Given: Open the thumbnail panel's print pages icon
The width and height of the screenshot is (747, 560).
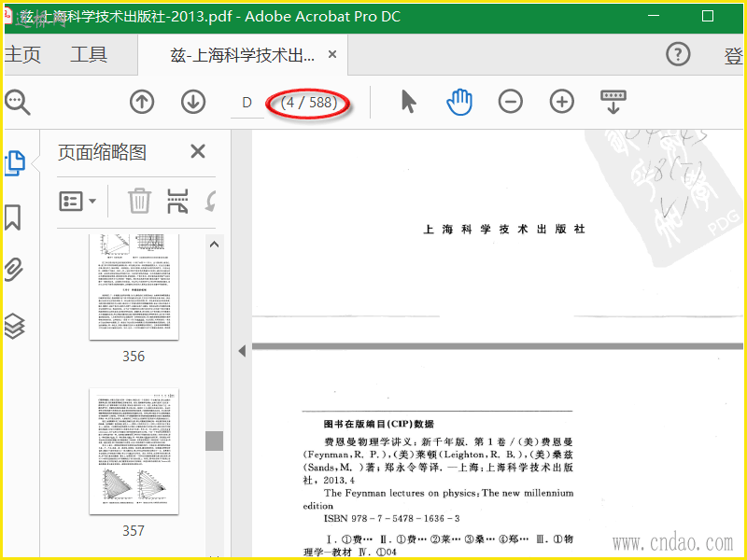Looking at the screenshot, I should [177, 201].
